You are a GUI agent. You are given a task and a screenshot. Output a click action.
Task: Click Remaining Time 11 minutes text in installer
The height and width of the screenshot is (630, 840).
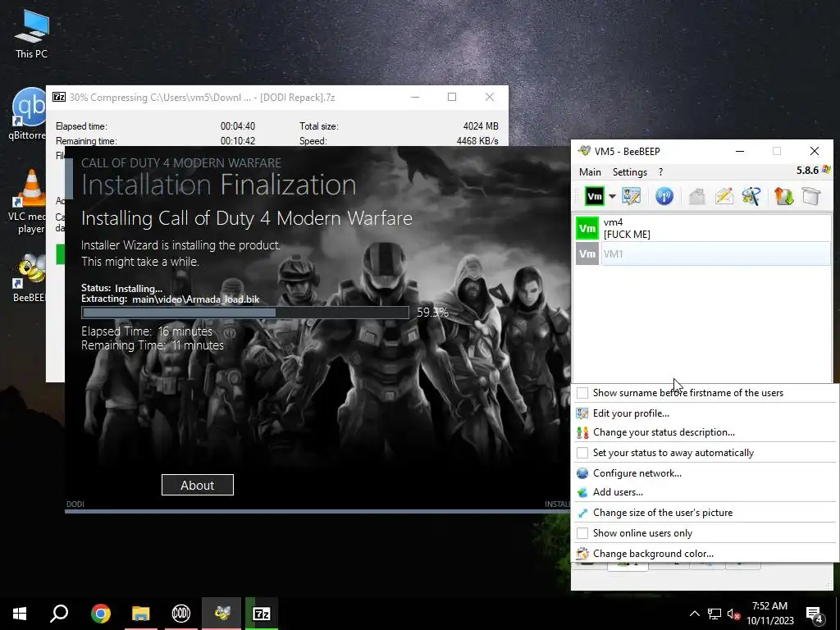pyautogui.click(x=153, y=345)
